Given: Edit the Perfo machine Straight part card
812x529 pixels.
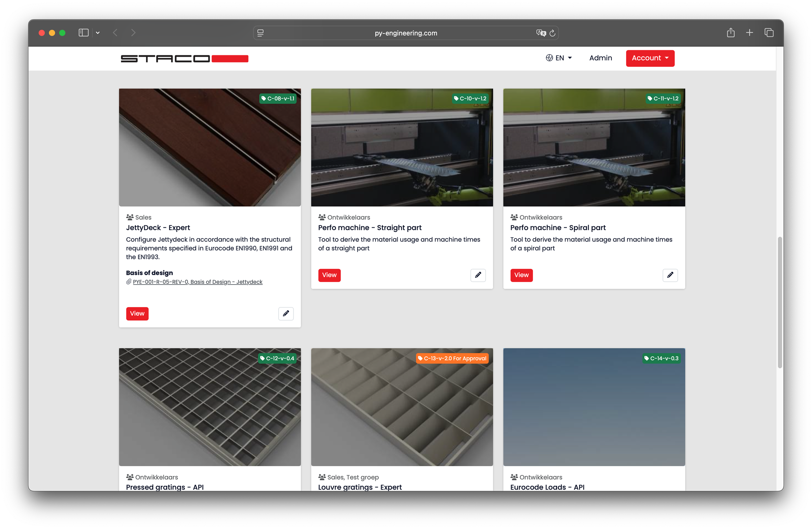Looking at the screenshot, I should click(478, 275).
